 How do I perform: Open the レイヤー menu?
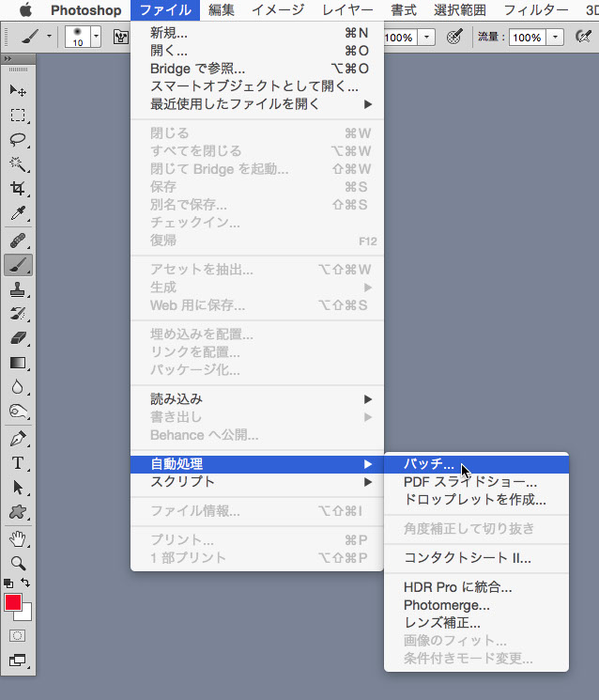[x=348, y=9]
